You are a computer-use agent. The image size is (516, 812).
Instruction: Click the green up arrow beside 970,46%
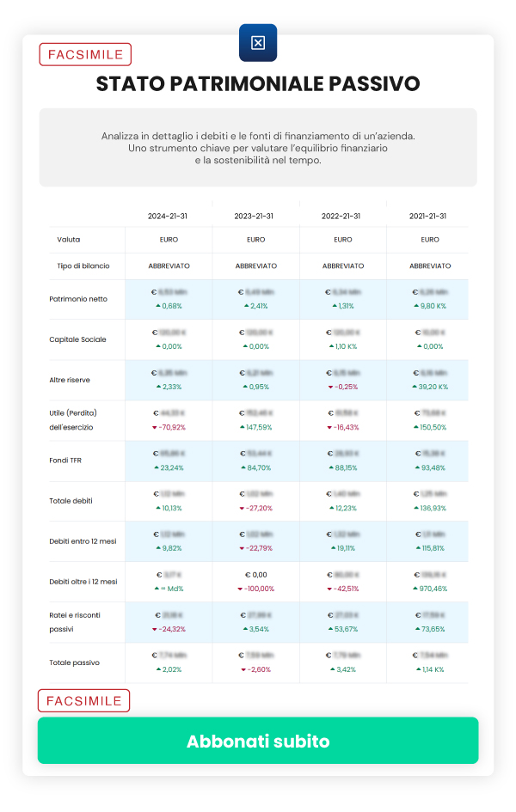pyautogui.click(x=414, y=589)
